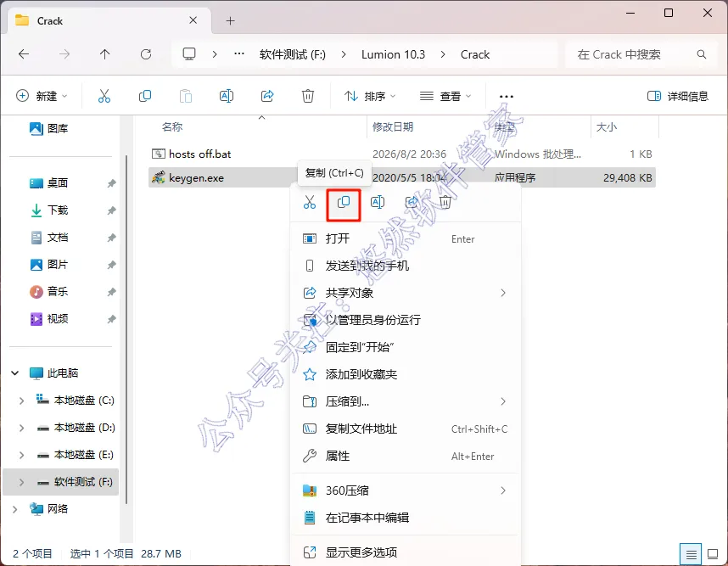Open the 查看 view dropdown
This screenshot has width=728, height=566.
click(x=445, y=96)
